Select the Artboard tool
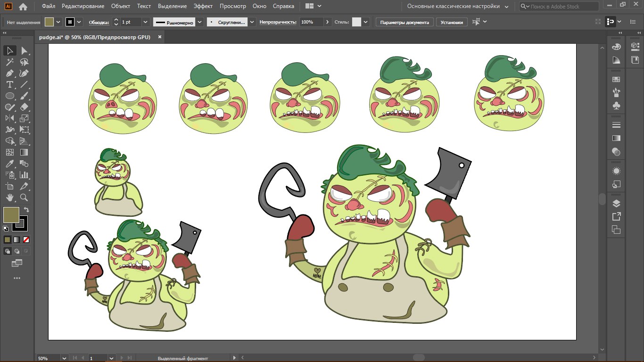 pyautogui.click(x=9, y=186)
